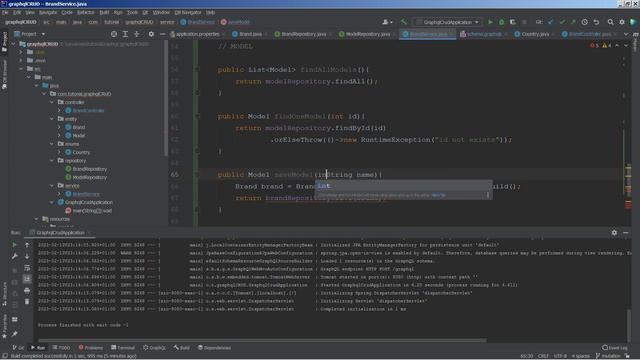Click the up arrow in Run console toolbar

27,245
